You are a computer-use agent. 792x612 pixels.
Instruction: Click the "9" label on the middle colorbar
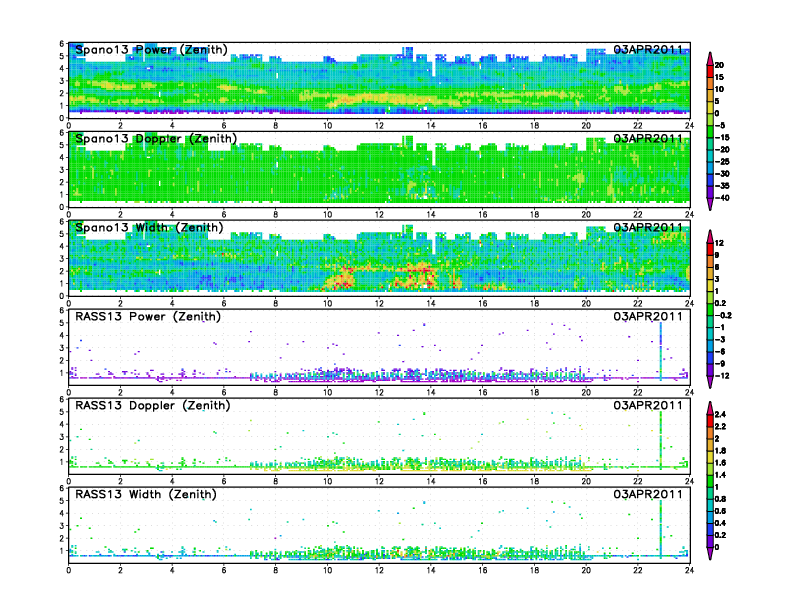[x=717, y=256]
